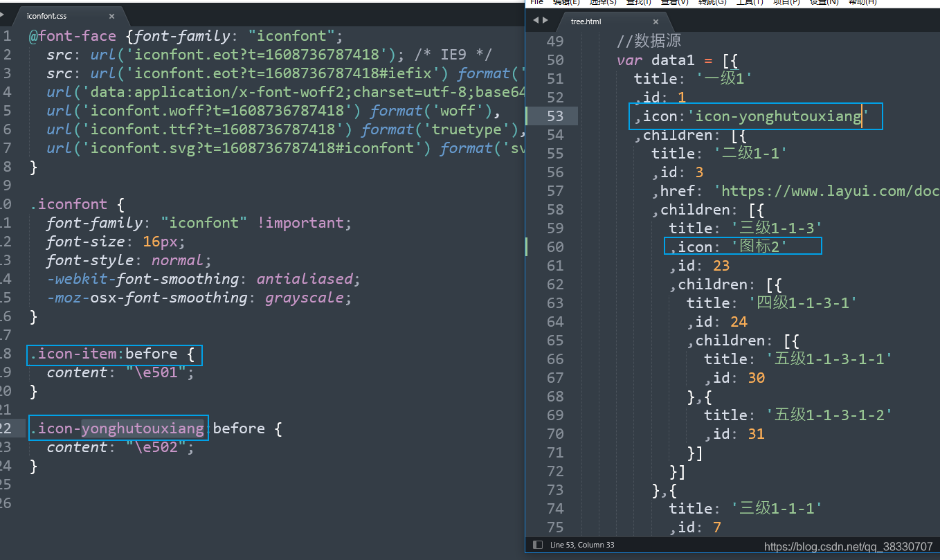The image size is (940, 560).
Task: Click line number 22 in iconfont.css gutter
Action: pyautogui.click(x=6, y=429)
